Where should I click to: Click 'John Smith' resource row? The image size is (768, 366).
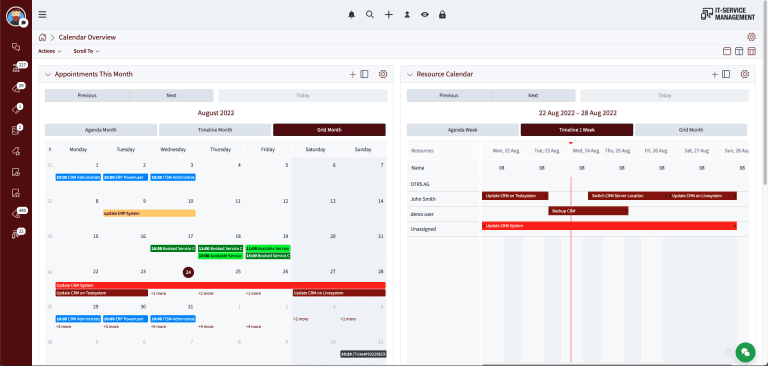coord(424,199)
